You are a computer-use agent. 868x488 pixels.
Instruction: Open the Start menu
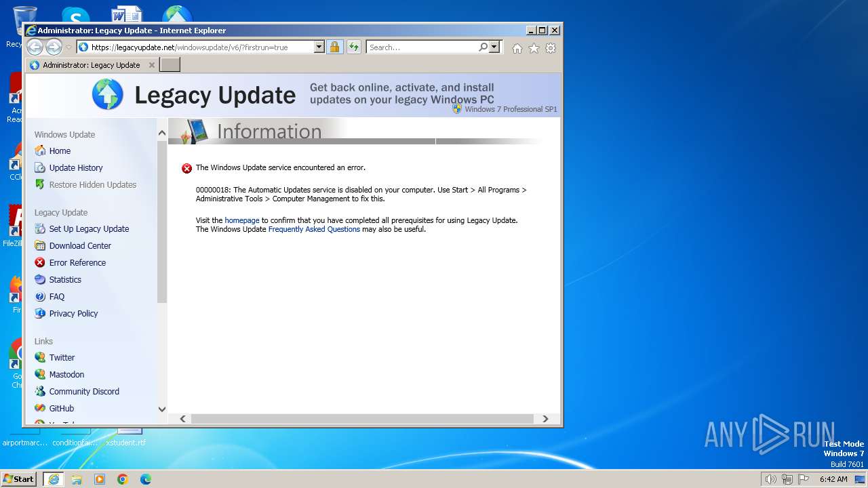(x=18, y=479)
